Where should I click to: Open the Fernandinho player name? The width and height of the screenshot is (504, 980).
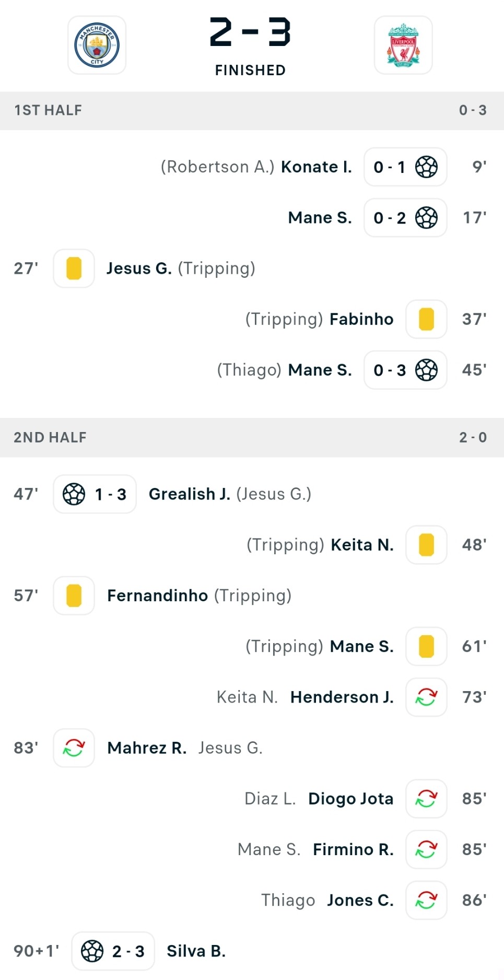tap(157, 596)
